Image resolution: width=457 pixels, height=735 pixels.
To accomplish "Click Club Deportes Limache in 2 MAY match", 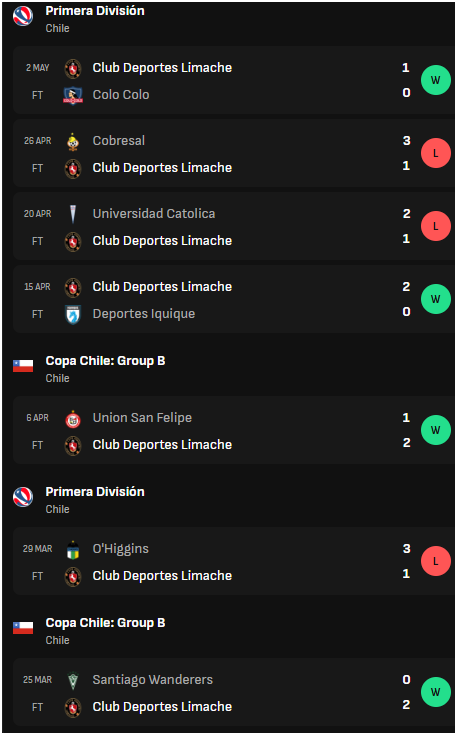I will pyautogui.click(x=162, y=68).
